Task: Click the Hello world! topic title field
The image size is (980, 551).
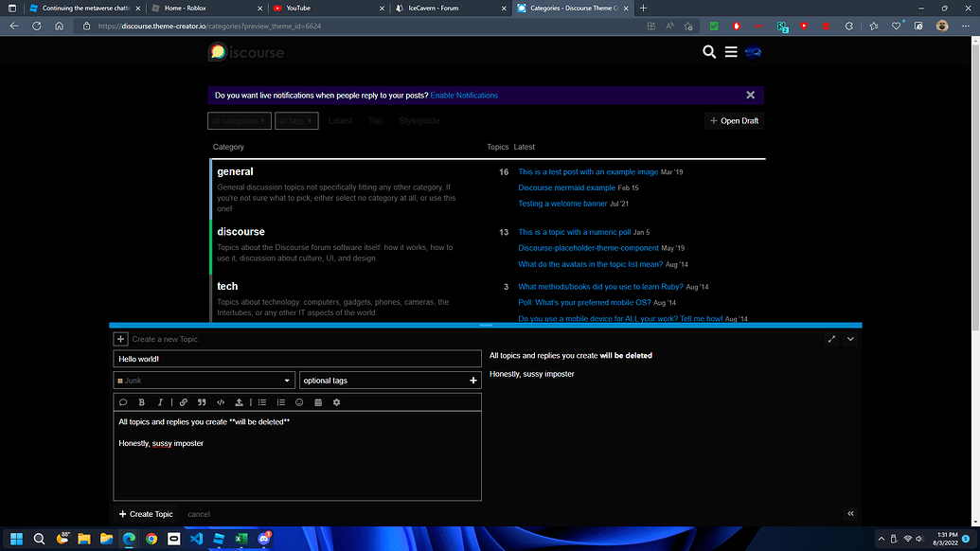Action: (x=297, y=360)
